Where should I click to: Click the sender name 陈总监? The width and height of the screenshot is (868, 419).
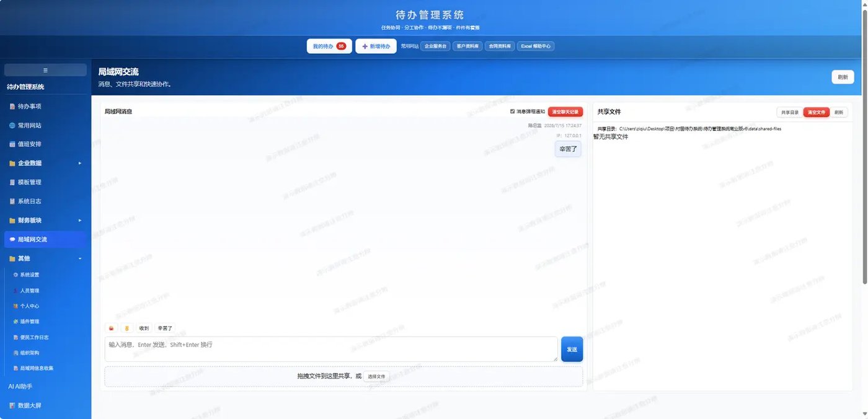point(534,125)
